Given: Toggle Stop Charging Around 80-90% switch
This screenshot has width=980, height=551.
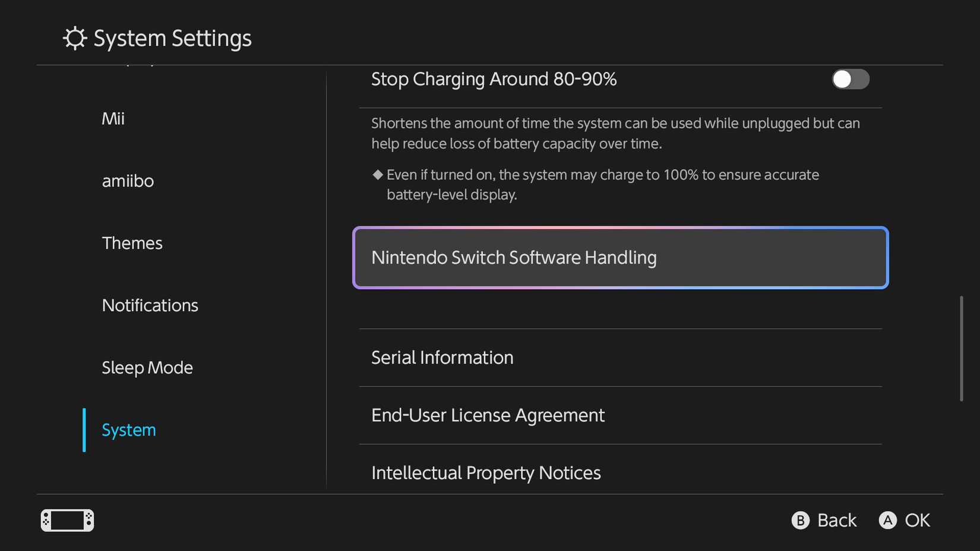Looking at the screenshot, I should click(x=851, y=79).
